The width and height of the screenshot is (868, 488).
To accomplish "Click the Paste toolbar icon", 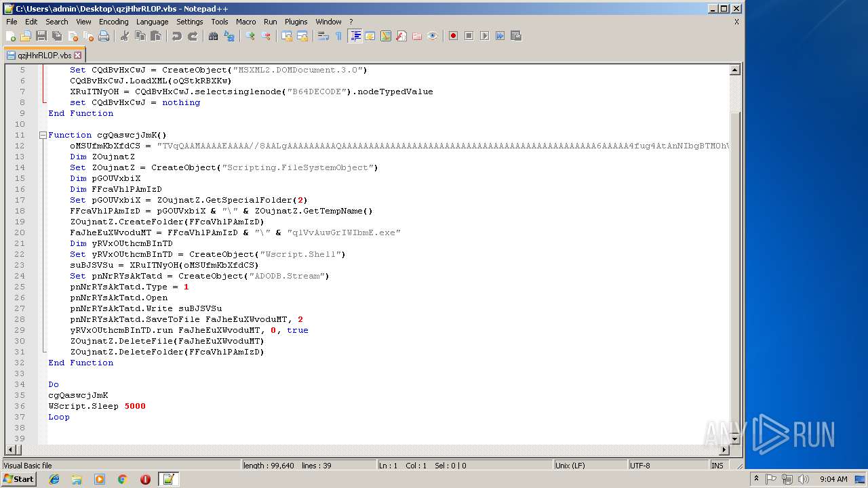I will point(155,36).
